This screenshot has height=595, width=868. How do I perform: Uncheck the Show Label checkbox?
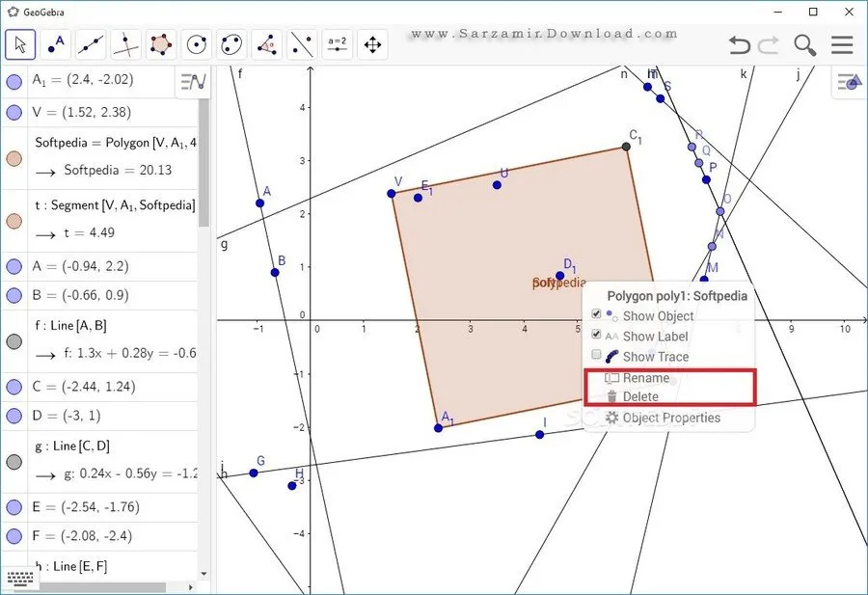click(596, 336)
